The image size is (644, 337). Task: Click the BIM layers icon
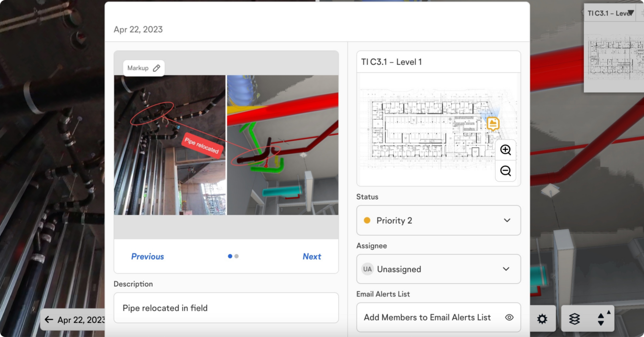pos(574,319)
